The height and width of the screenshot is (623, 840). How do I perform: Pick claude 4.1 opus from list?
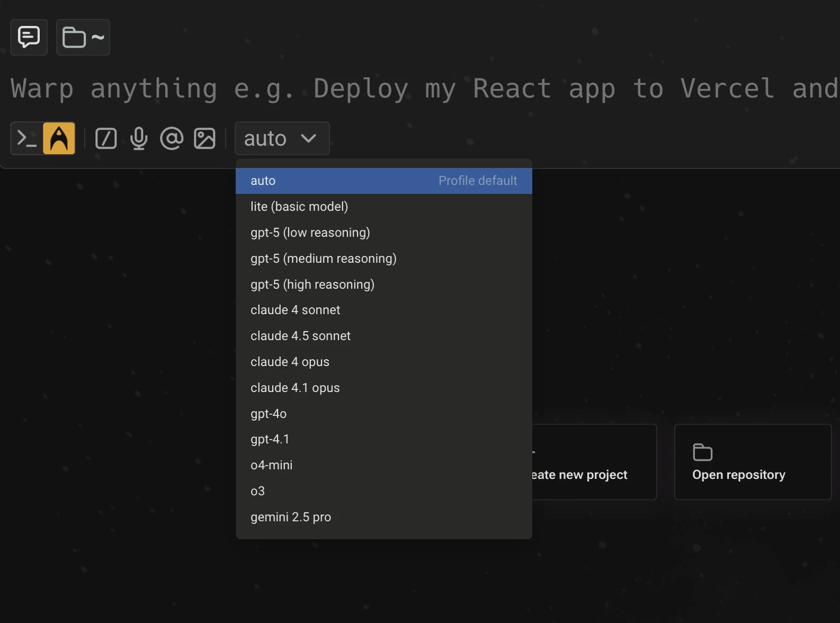click(x=295, y=388)
